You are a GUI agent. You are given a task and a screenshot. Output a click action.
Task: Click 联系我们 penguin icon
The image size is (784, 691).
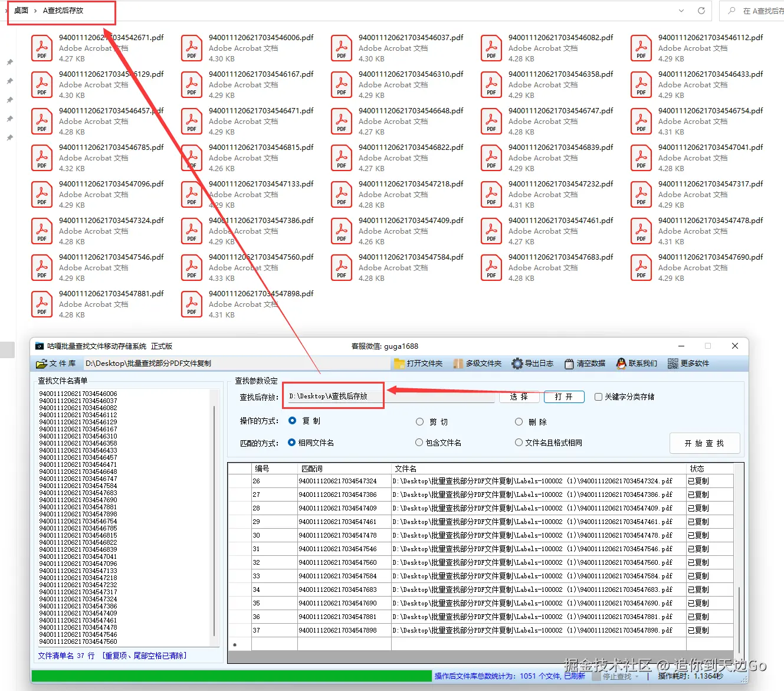(621, 363)
